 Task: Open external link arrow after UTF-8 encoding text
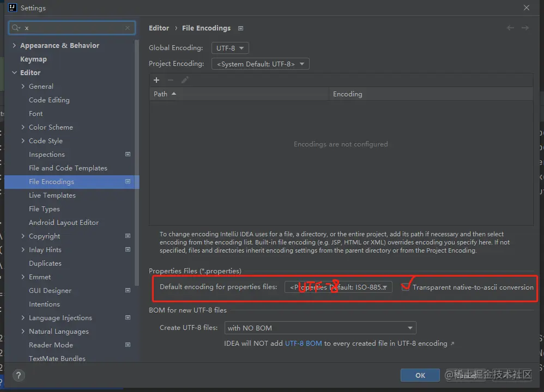coord(452,344)
